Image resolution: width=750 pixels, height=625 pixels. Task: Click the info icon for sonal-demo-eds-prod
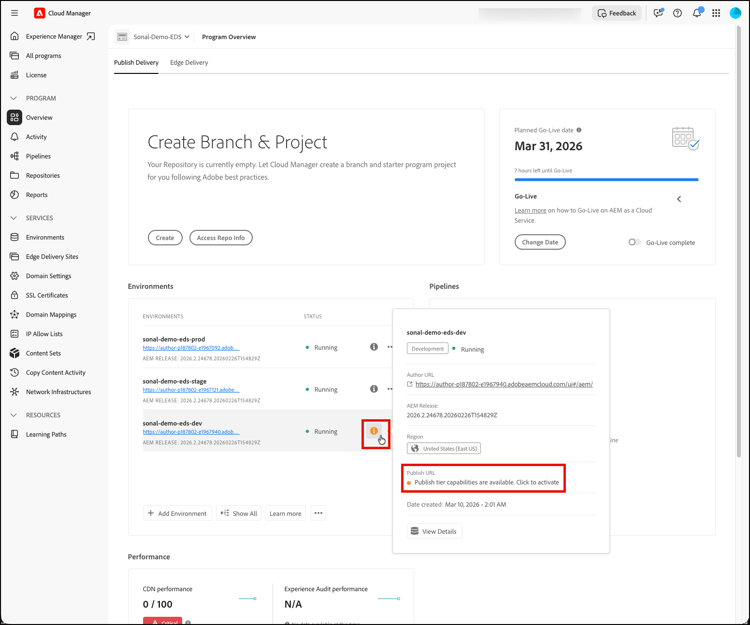click(x=374, y=347)
